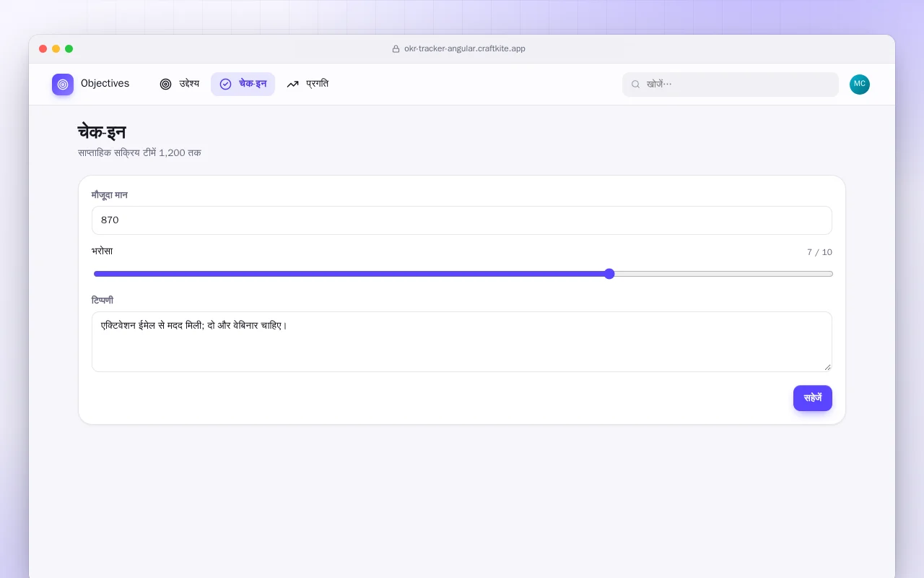The height and width of the screenshot is (578, 924).
Task: Click the '7 / 10' confidence value
Action: [819, 252]
